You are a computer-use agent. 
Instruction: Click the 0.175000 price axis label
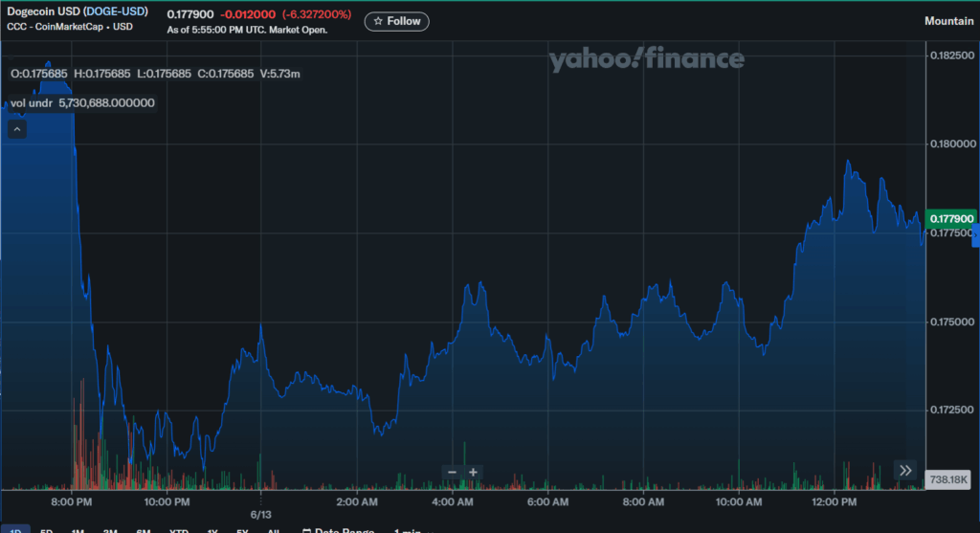pos(952,322)
